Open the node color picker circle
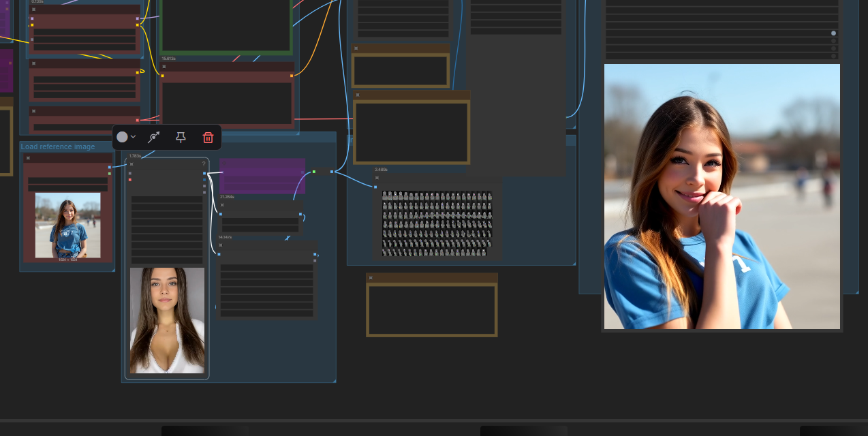868x436 pixels. pyautogui.click(x=122, y=137)
